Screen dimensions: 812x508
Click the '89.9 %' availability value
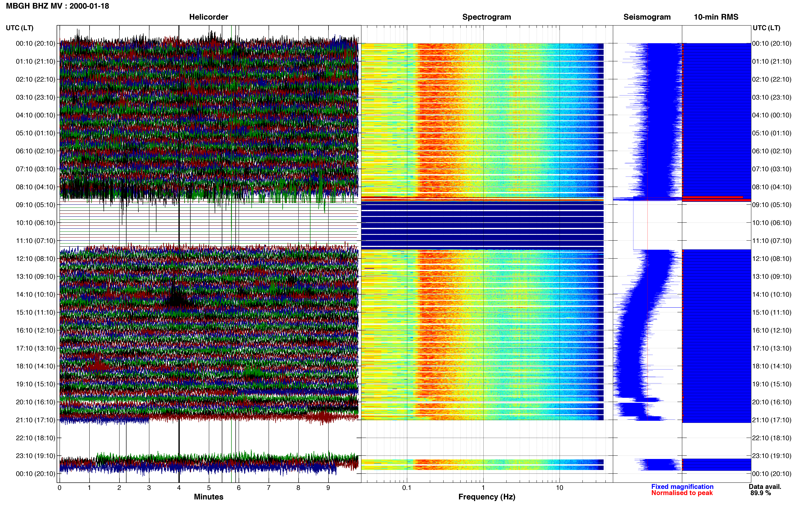pyautogui.click(x=761, y=493)
